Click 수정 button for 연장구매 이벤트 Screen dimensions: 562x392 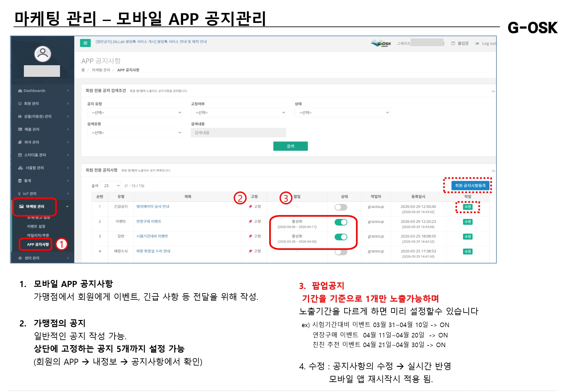click(468, 222)
